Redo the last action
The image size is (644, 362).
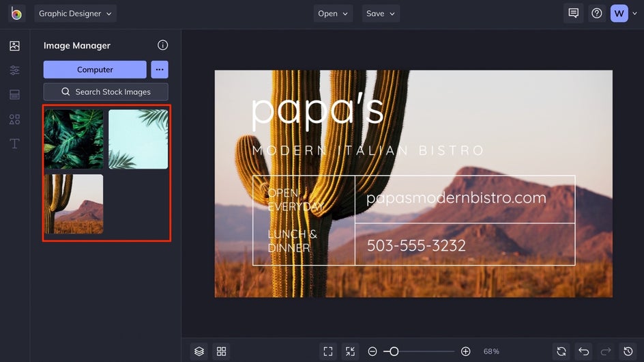pos(606,351)
